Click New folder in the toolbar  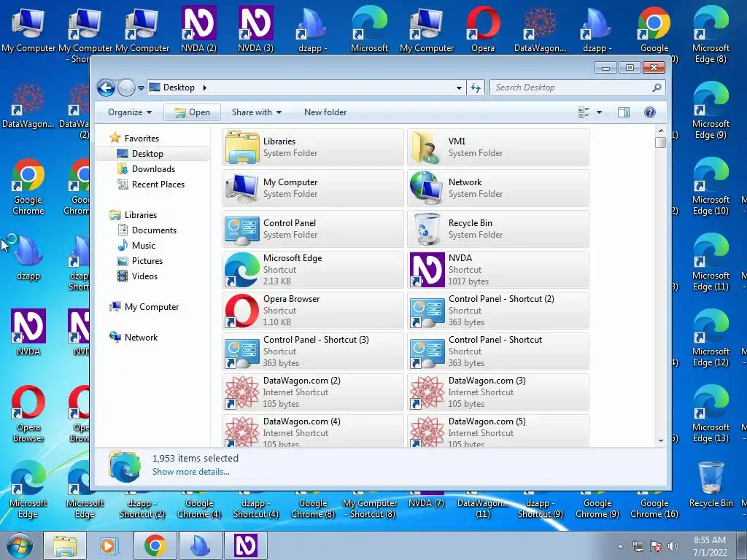click(325, 112)
